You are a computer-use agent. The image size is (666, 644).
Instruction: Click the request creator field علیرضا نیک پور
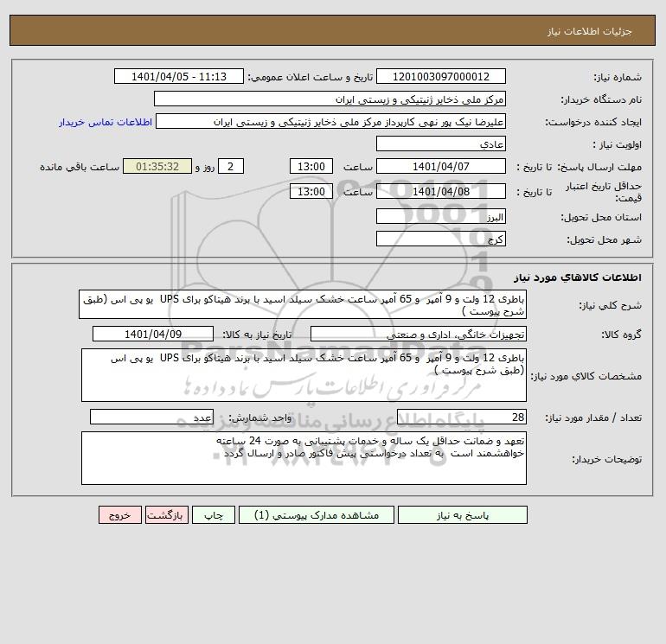click(x=330, y=121)
